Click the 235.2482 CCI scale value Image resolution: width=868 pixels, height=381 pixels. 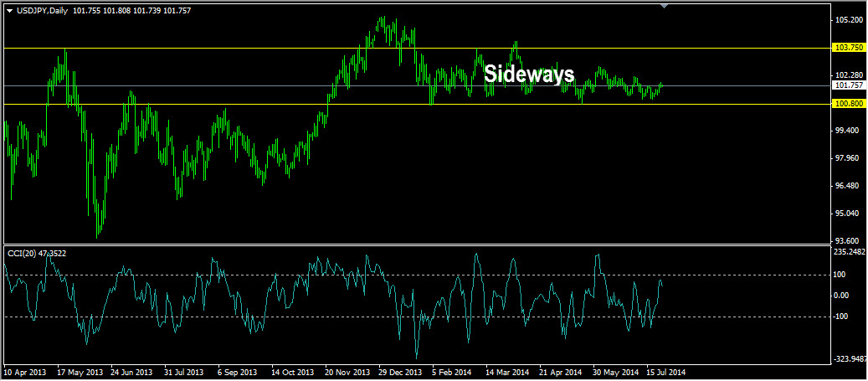(850, 251)
